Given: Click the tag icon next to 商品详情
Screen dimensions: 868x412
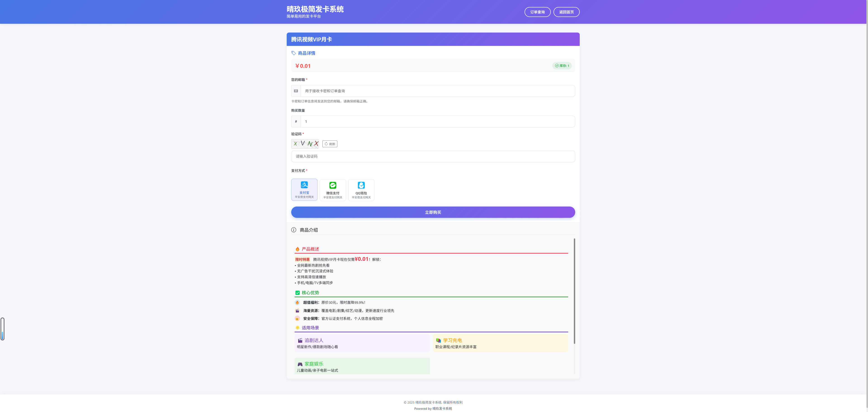Looking at the screenshot, I should 293,53.
